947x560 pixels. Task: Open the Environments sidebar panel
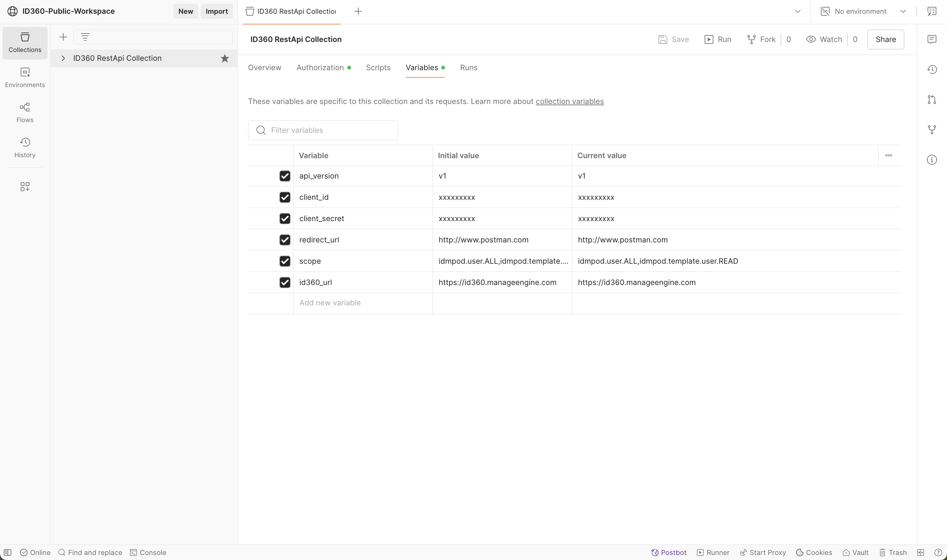pyautogui.click(x=25, y=78)
